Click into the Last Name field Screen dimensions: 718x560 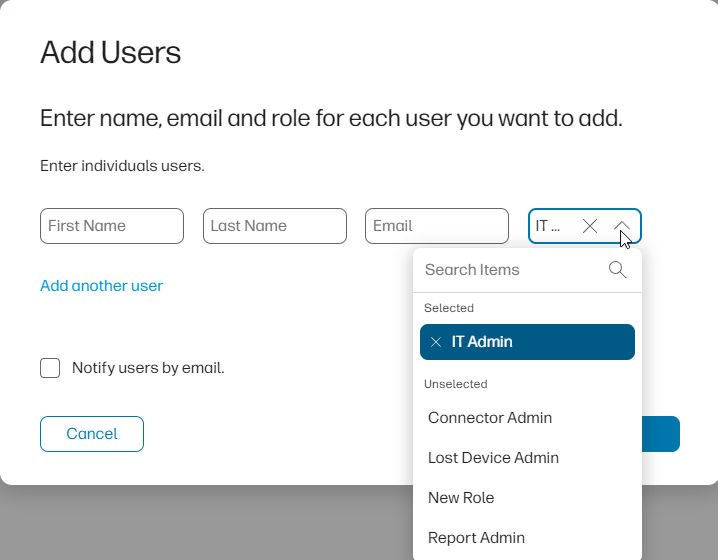pos(275,226)
